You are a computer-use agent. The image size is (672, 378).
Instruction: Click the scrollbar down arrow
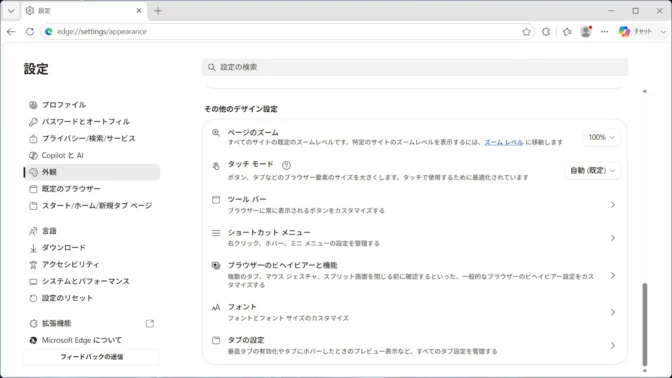point(645,371)
